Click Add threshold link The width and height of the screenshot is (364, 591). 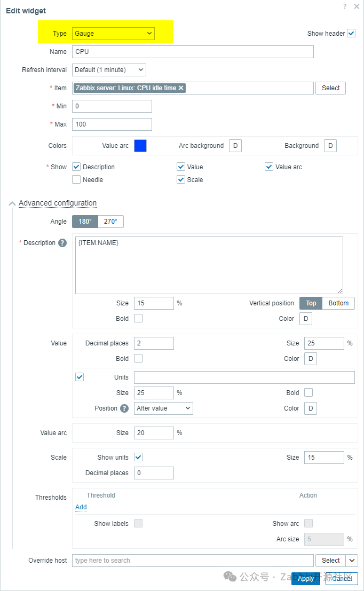(81, 507)
